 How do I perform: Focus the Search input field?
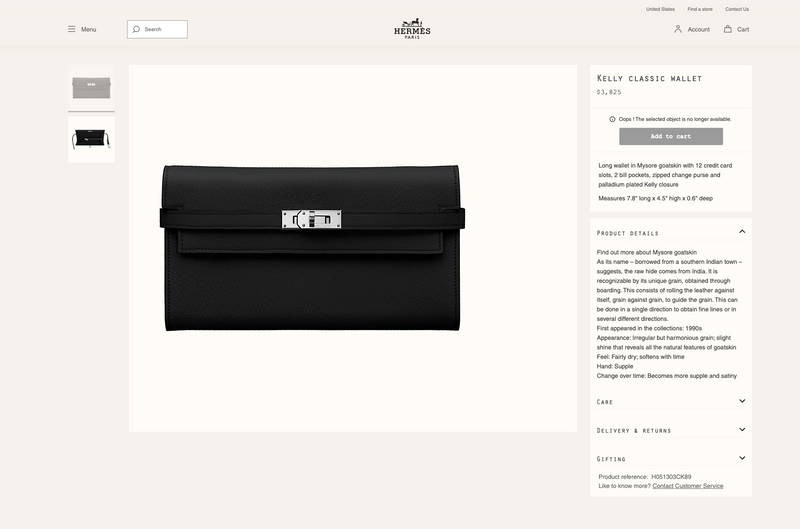point(157,29)
